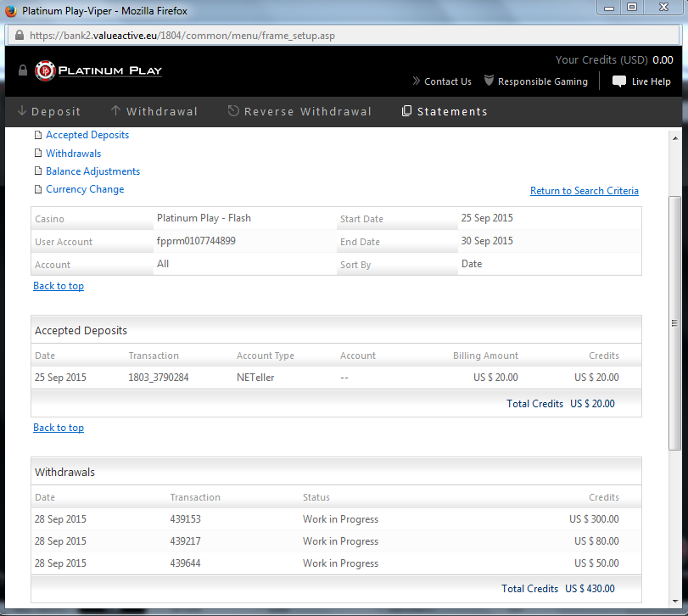Open Responsible Gaming page
This screenshot has width=688, height=616.
[542, 81]
